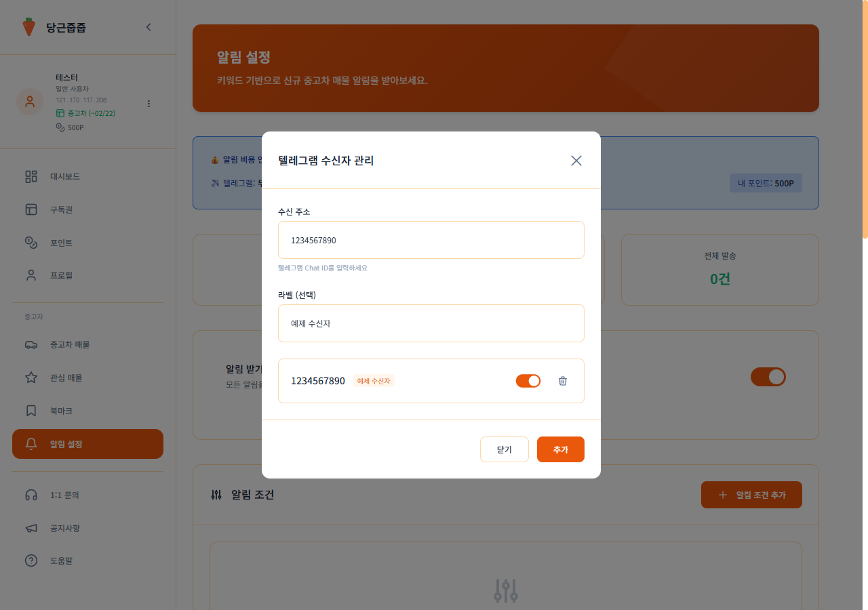
Task: Toggle the 1234567890 recipient switch off
Action: pyautogui.click(x=528, y=380)
